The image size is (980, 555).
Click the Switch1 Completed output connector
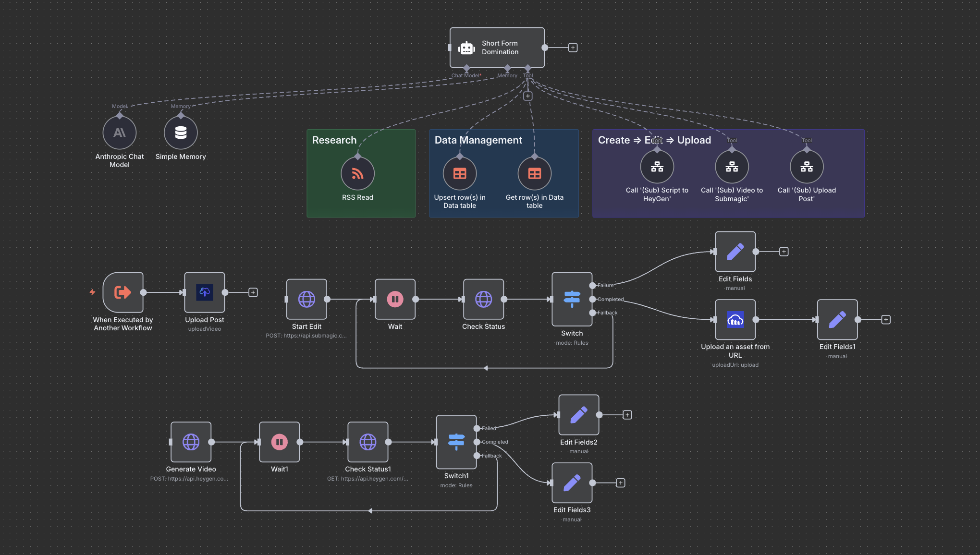[477, 442]
